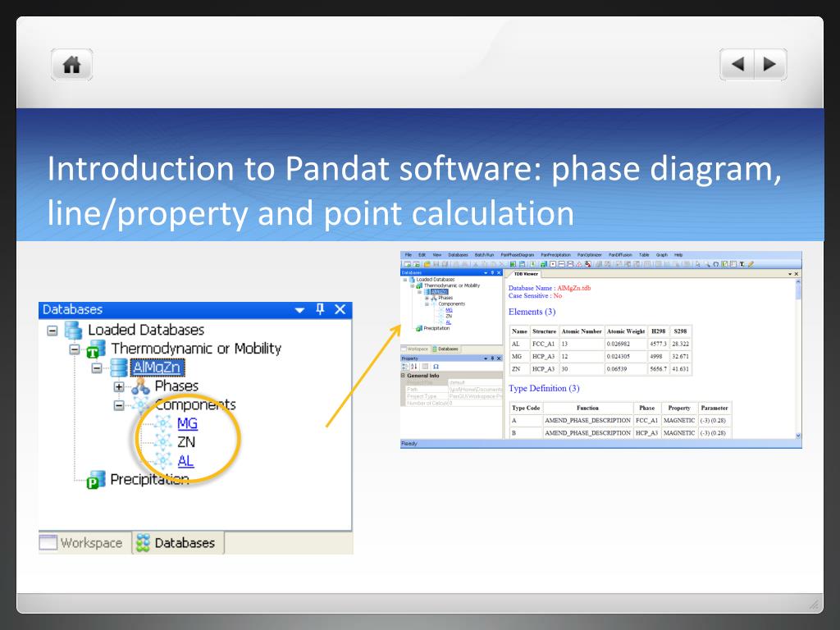Go to previous slide with left arrow
The image size is (840, 630).
click(737, 64)
